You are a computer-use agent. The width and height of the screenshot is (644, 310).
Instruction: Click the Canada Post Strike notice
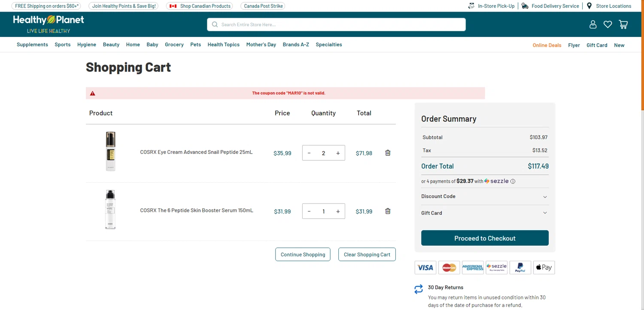263,6
